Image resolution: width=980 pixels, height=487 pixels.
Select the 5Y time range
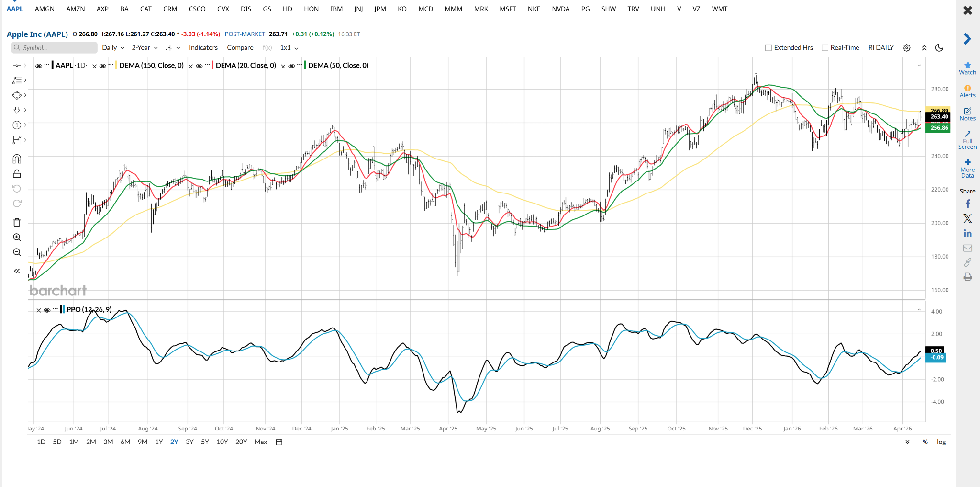[x=205, y=442]
